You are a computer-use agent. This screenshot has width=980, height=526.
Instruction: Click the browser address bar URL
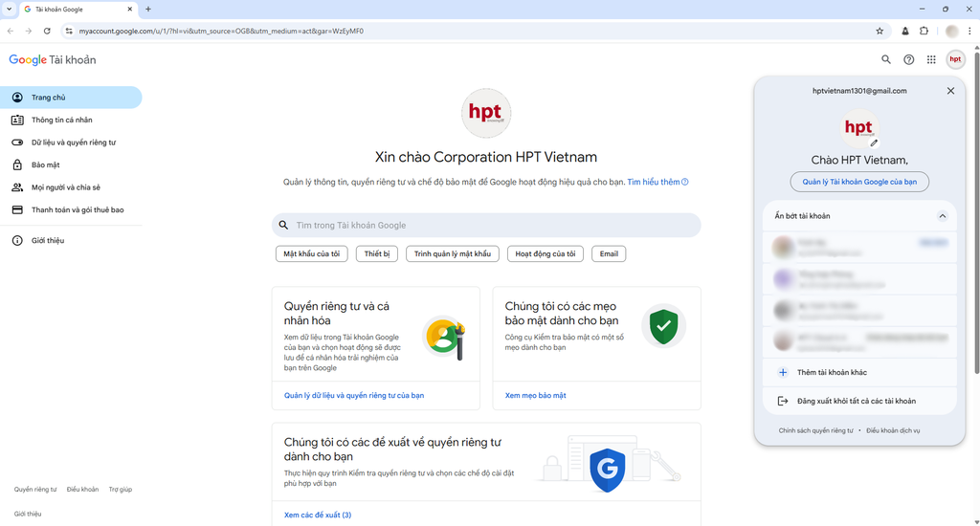point(221,31)
